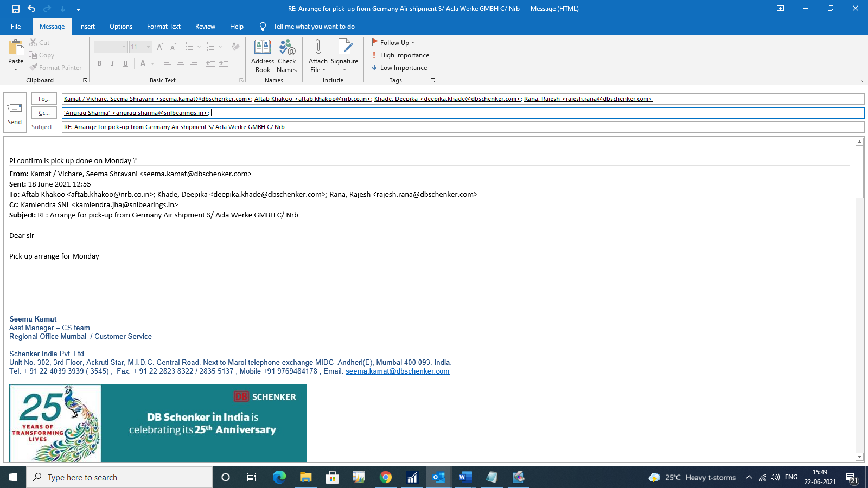Viewport: 868px width, 488px height.
Task: Open the font size dropdown
Action: click(148, 47)
